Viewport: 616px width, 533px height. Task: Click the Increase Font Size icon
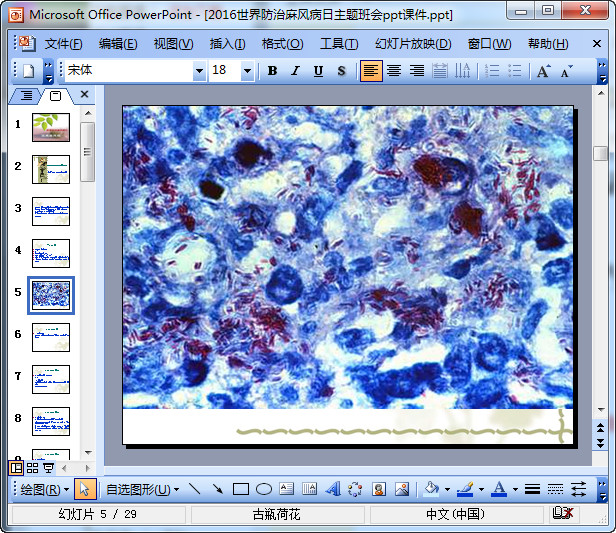pos(543,71)
